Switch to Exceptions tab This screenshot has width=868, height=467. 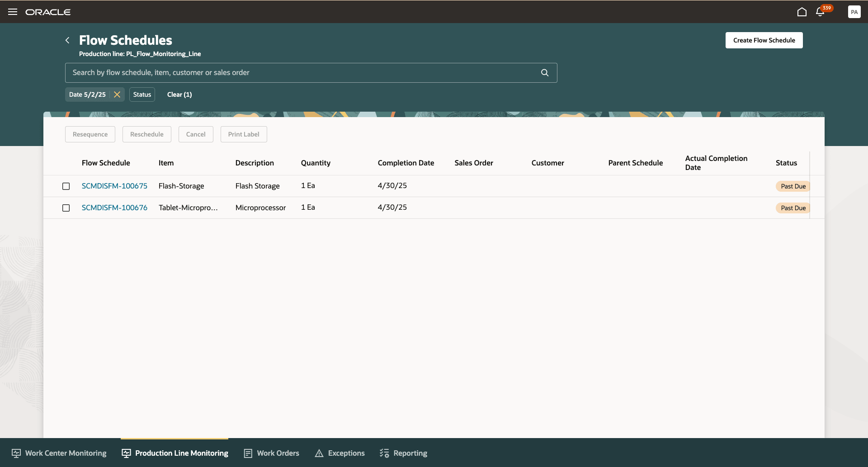340,453
